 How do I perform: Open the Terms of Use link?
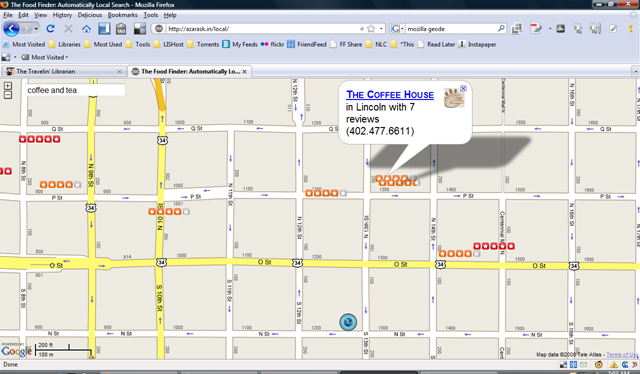(622, 354)
